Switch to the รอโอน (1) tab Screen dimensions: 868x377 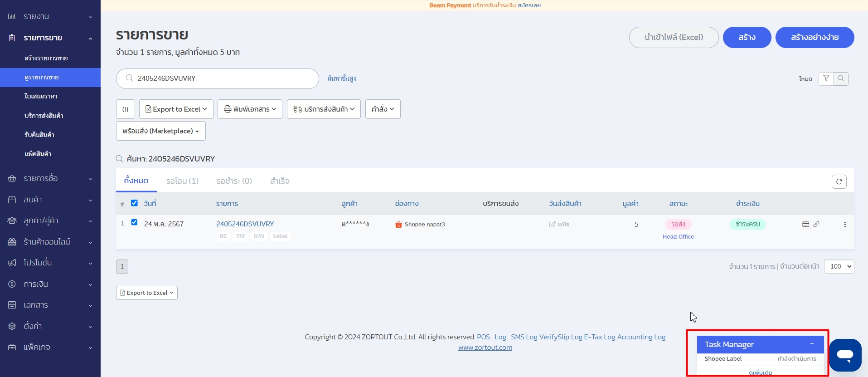(182, 181)
